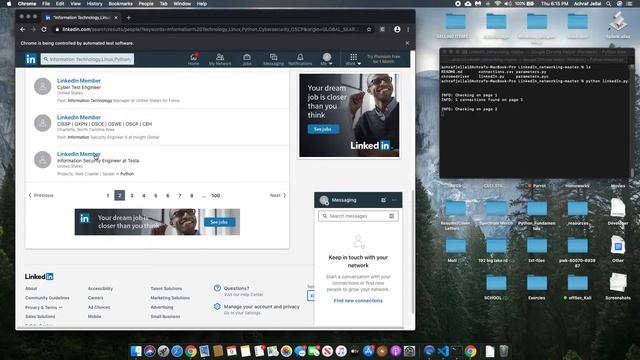Screen dimensions: 640x360
Task: Go to results page 100
Action: (216, 196)
